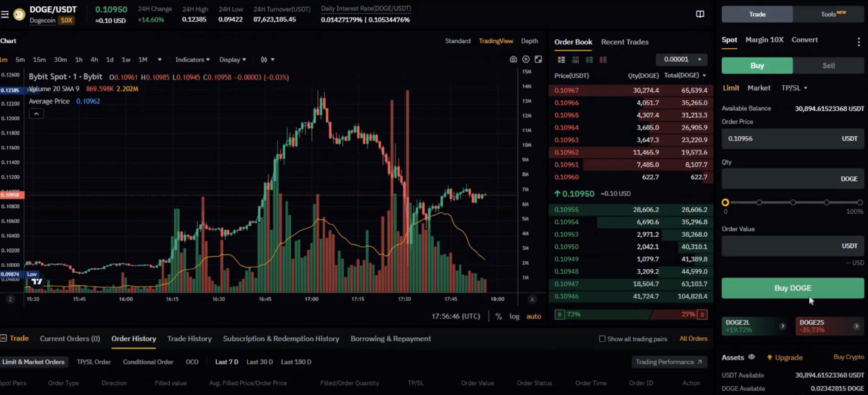Switch to vertical depth order book view

(x=575, y=60)
